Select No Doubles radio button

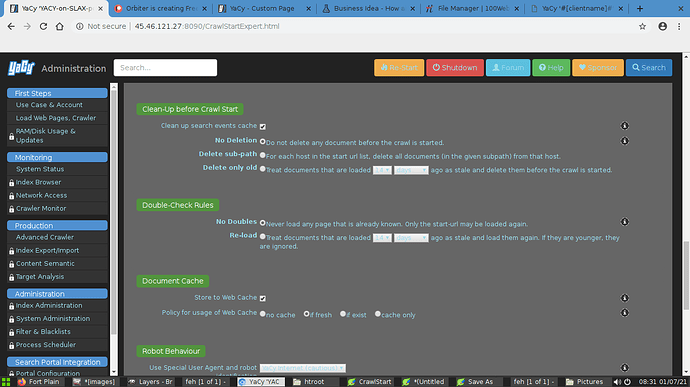tap(263, 223)
